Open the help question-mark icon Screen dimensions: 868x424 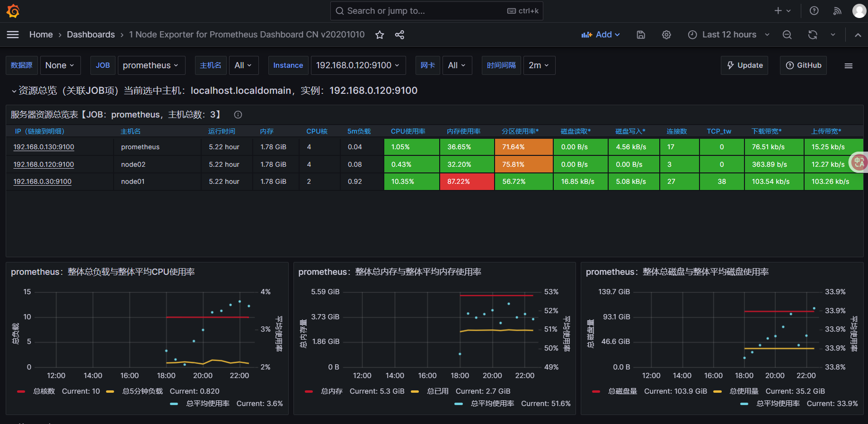pyautogui.click(x=814, y=11)
